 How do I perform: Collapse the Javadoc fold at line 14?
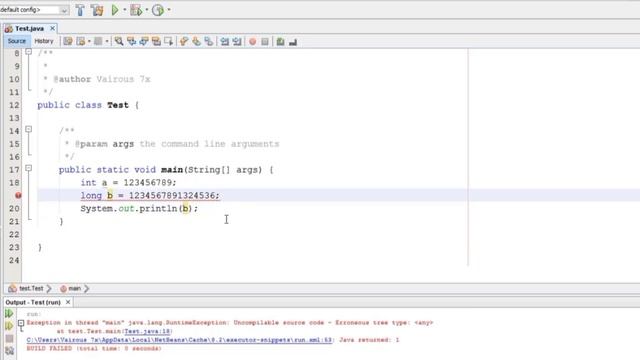point(28,129)
